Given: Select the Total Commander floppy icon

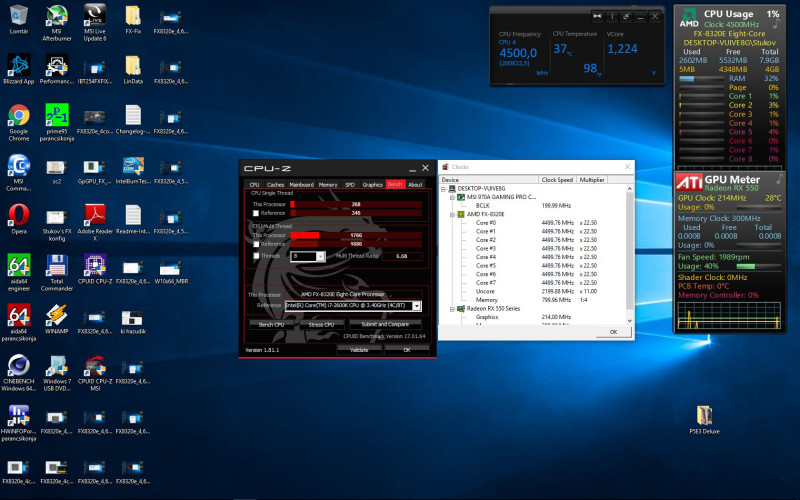Looking at the screenshot, I should [x=57, y=265].
